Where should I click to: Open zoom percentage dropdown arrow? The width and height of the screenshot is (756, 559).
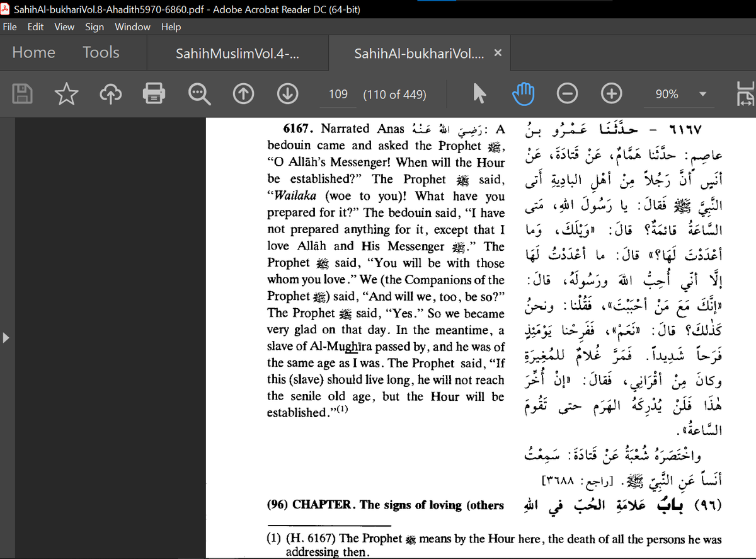[x=702, y=94]
